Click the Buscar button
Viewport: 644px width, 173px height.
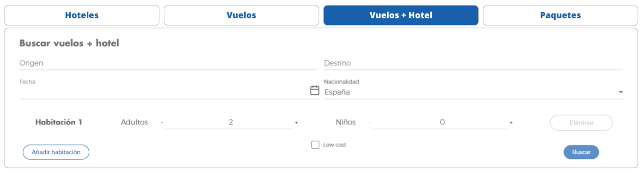581,152
